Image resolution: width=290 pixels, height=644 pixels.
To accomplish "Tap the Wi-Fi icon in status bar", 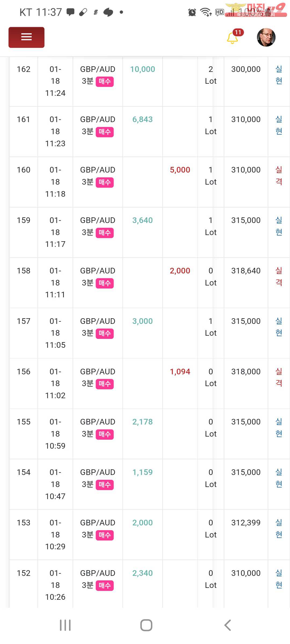I will (x=206, y=12).
